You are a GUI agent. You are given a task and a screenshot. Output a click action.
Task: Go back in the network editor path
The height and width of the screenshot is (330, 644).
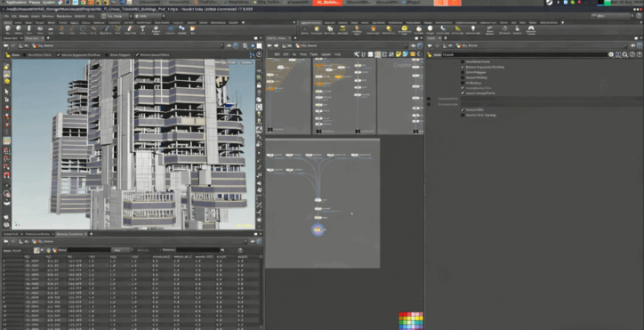270,46
